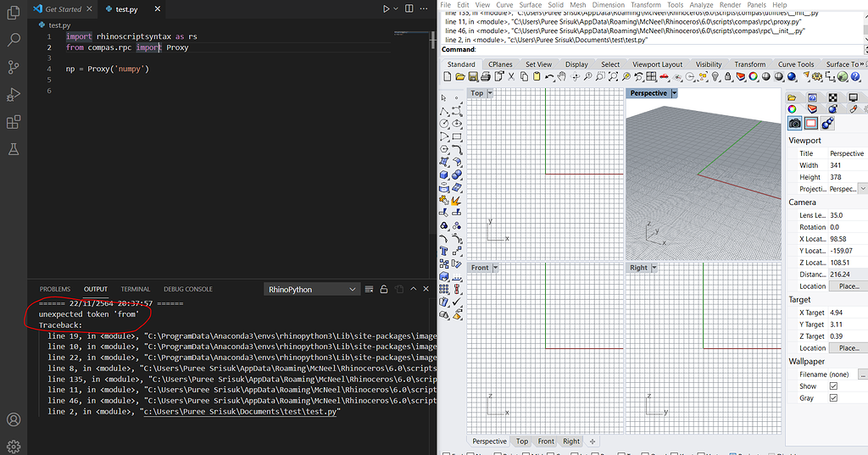Viewport: 868px width, 455px height.
Task: Click the Open file icon in Rhino toolbar
Action: point(460,77)
